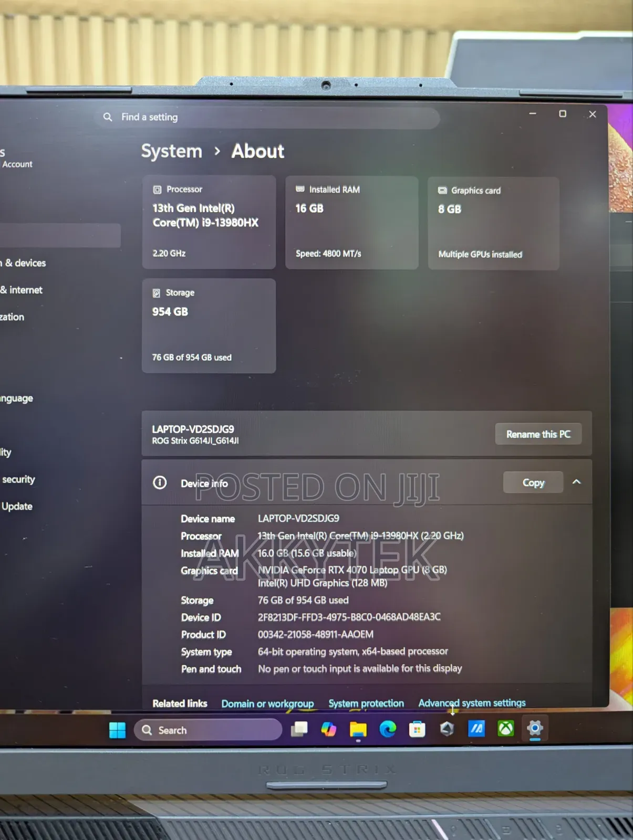Viewport: 633px width, 840px height.
Task: Open the System protection link
Action: click(366, 703)
